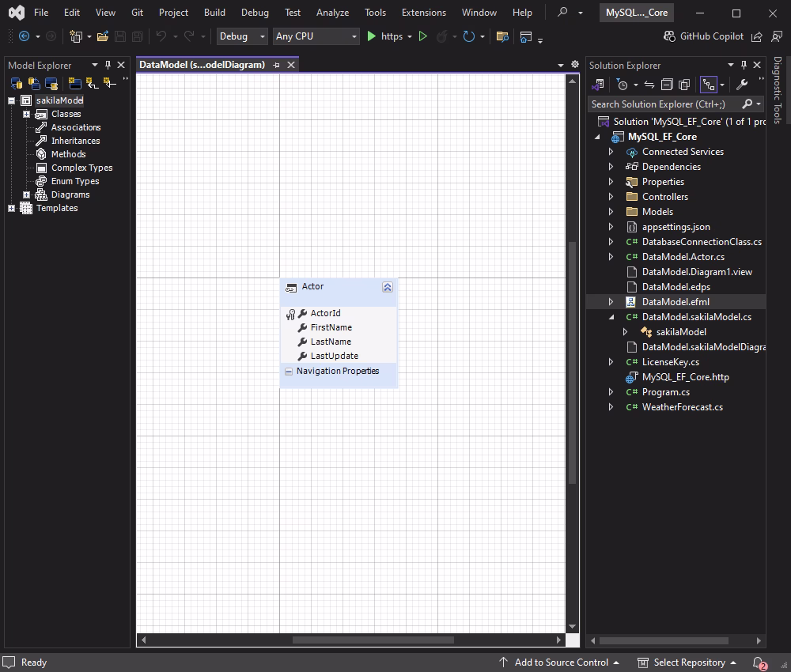The image size is (791, 672).
Task: Click the first database icon in Model Explorer toolbar
Action: [16, 83]
